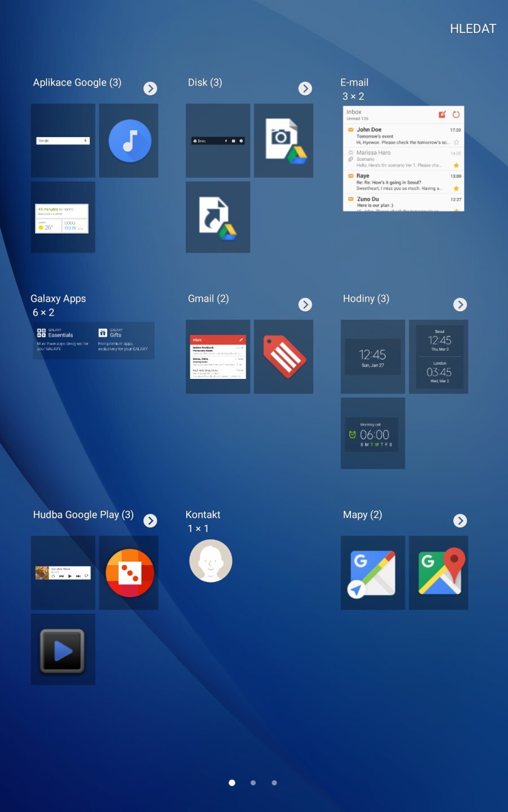Screen dimensions: 508x812
Task: Select the E-mail inbox preview widget
Action: [x=402, y=158]
